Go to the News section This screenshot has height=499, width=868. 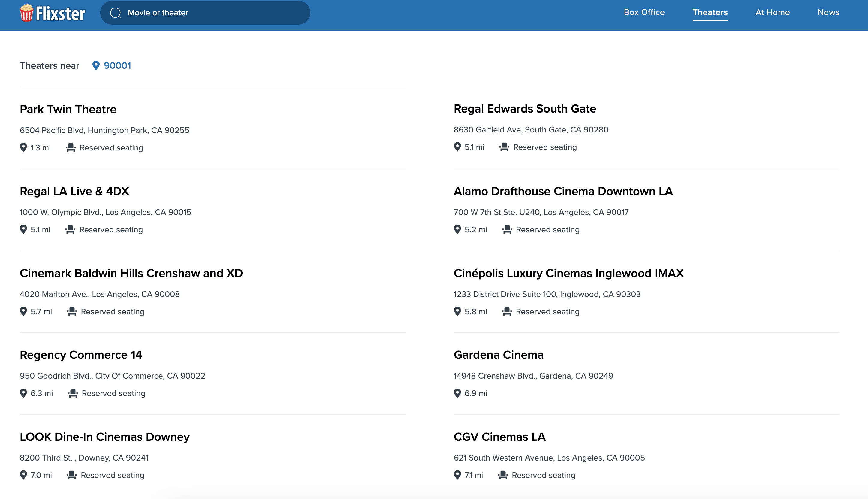pyautogui.click(x=828, y=12)
